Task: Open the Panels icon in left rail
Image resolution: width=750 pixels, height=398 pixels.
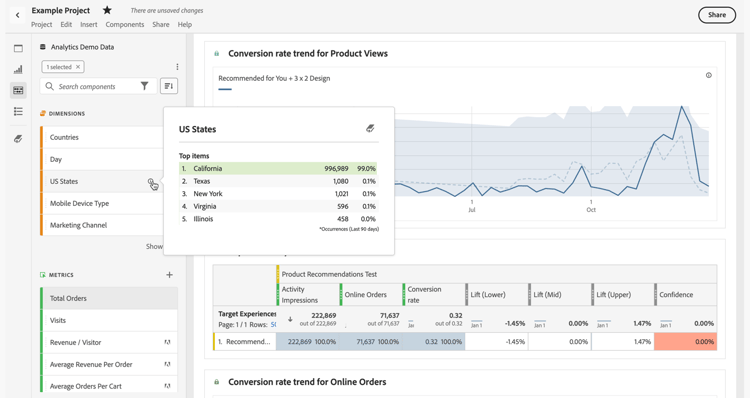Action: [x=18, y=48]
